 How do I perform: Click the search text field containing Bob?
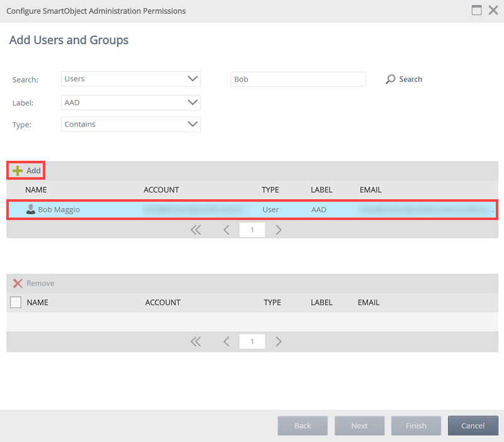click(x=297, y=79)
